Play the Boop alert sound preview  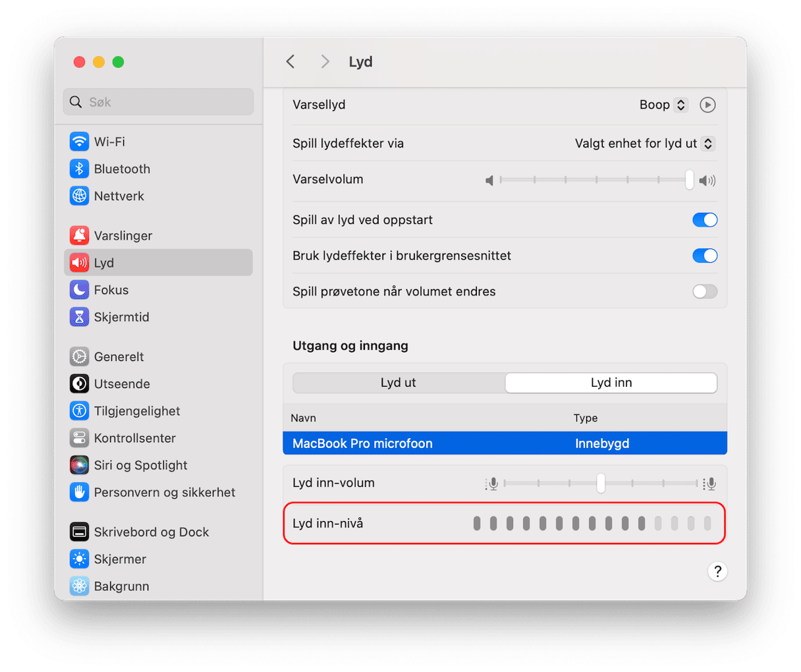point(707,105)
